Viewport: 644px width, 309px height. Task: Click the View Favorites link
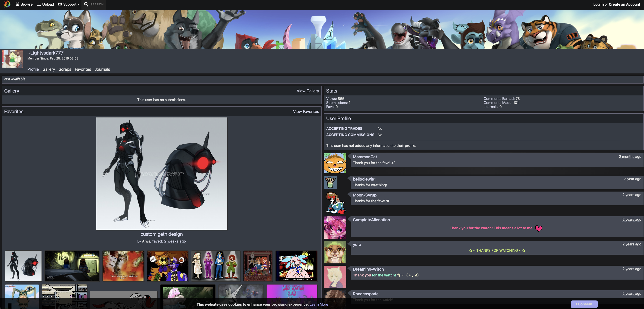[306, 112]
